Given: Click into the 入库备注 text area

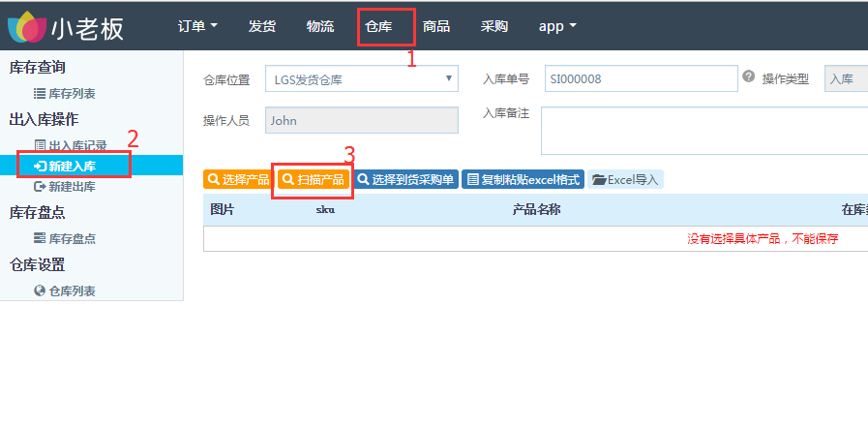Looking at the screenshot, I should pyautogui.click(x=703, y=131).
